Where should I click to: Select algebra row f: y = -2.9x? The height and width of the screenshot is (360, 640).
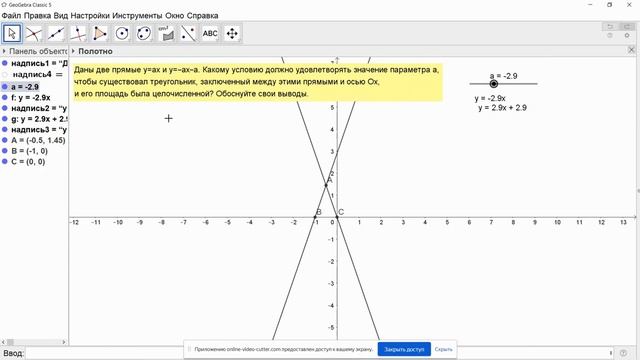pyautogui.click(x=31, y=98)
